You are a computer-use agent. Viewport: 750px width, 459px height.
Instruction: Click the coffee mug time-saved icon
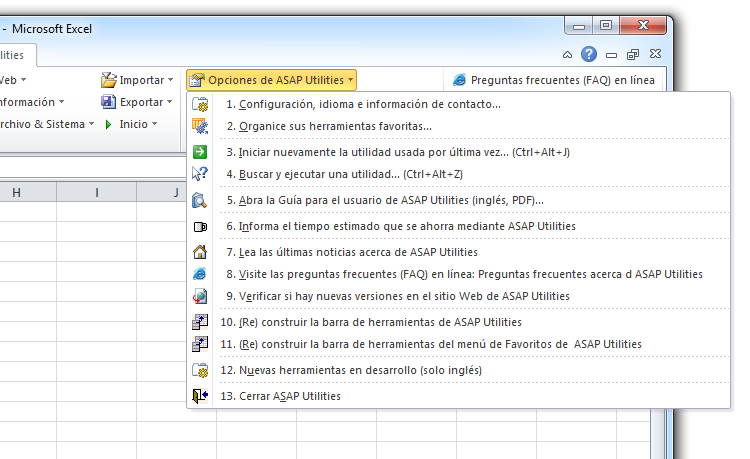(200, 227)
